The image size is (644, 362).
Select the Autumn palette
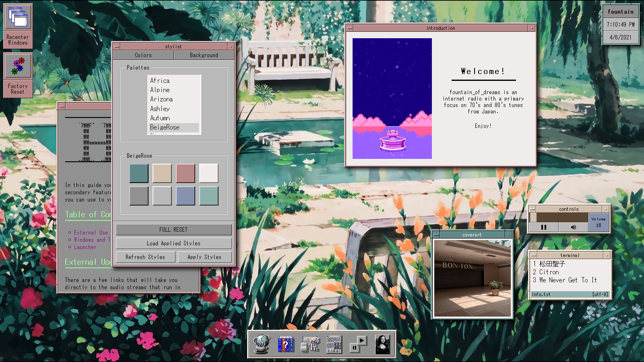coord(174,118)
